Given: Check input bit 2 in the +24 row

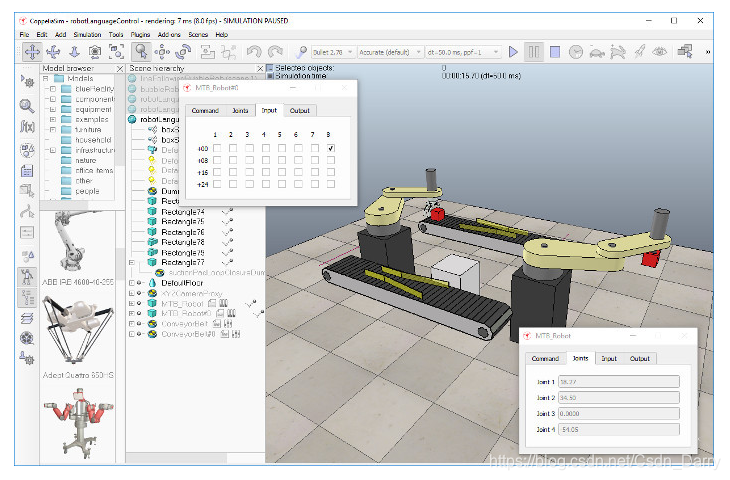Looking at the screenshot, I should (233, 184).
